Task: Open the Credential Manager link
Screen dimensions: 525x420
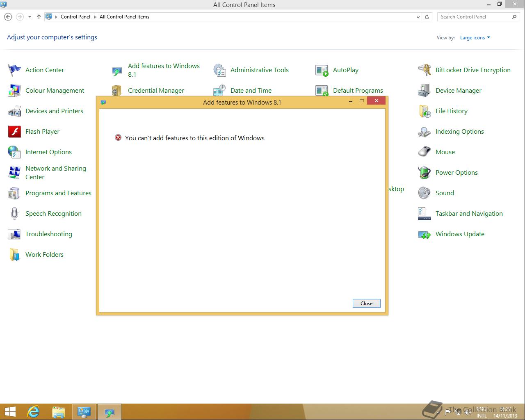Action: (x=156, y=91)
